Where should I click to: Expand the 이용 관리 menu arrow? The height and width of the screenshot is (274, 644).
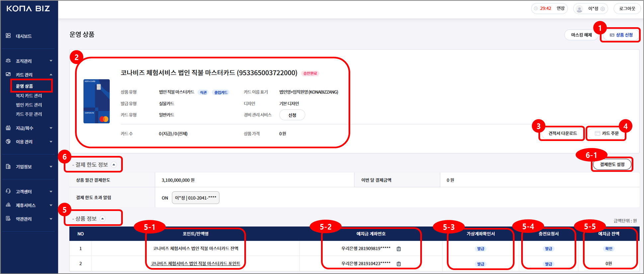click(51, 142)
